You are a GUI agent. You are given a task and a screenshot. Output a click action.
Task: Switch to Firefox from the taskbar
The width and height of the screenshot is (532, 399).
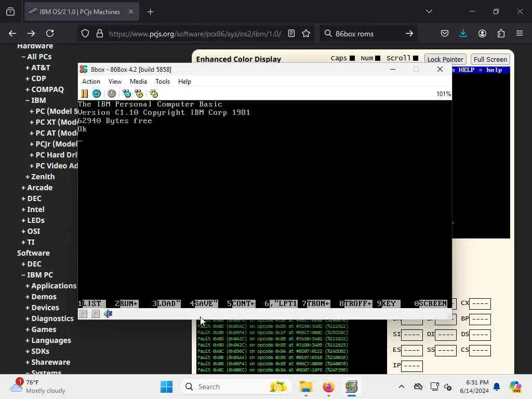328,387
